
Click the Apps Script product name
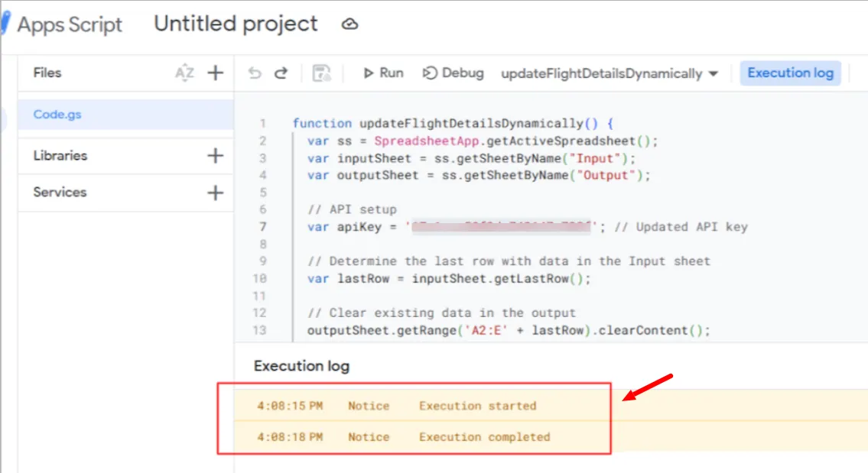click(70, 25)
